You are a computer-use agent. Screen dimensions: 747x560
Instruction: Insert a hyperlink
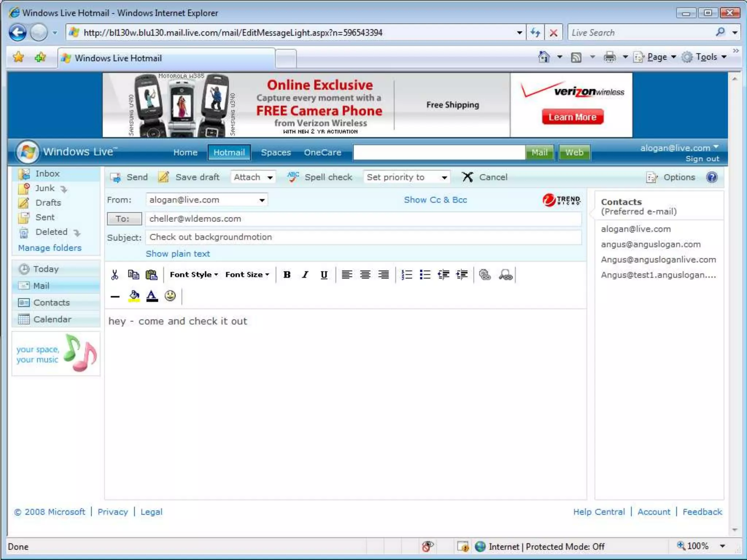click(485, 275)
